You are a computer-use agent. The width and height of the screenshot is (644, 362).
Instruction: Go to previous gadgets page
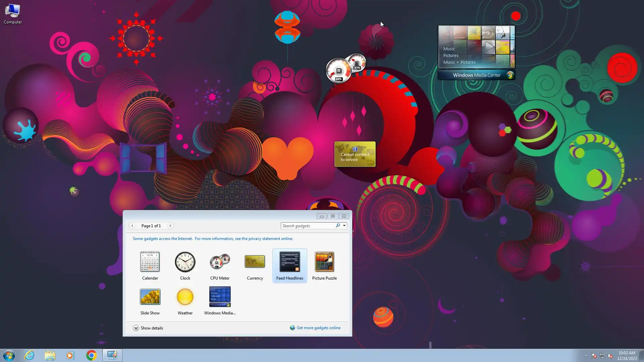[132, 226]
